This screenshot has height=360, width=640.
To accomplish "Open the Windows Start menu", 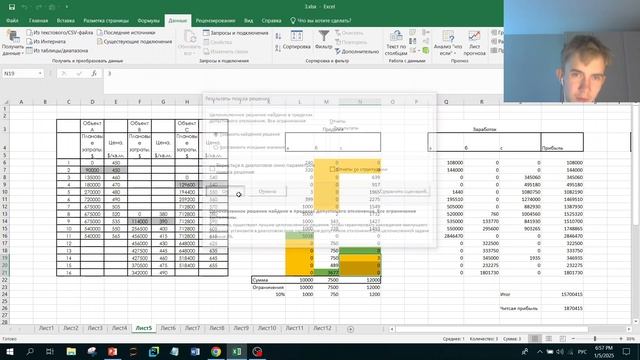I will [x=9, y=351].
